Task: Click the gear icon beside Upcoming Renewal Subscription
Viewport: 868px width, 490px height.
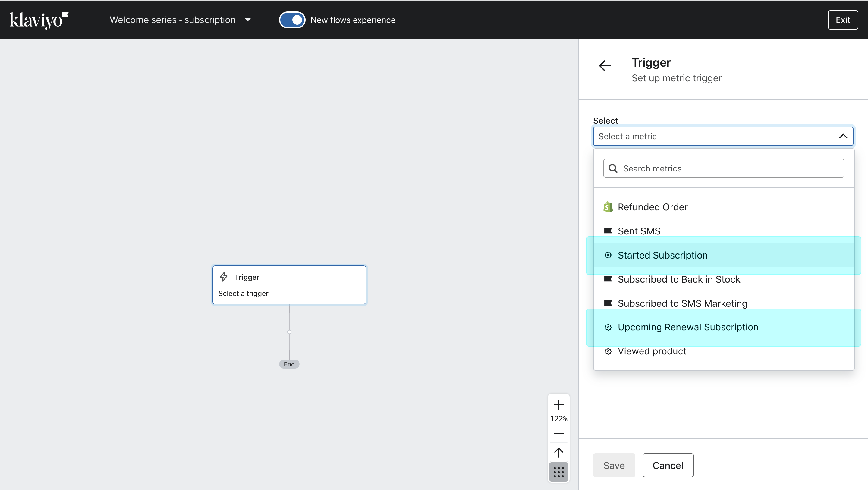Action: (608, 327)
